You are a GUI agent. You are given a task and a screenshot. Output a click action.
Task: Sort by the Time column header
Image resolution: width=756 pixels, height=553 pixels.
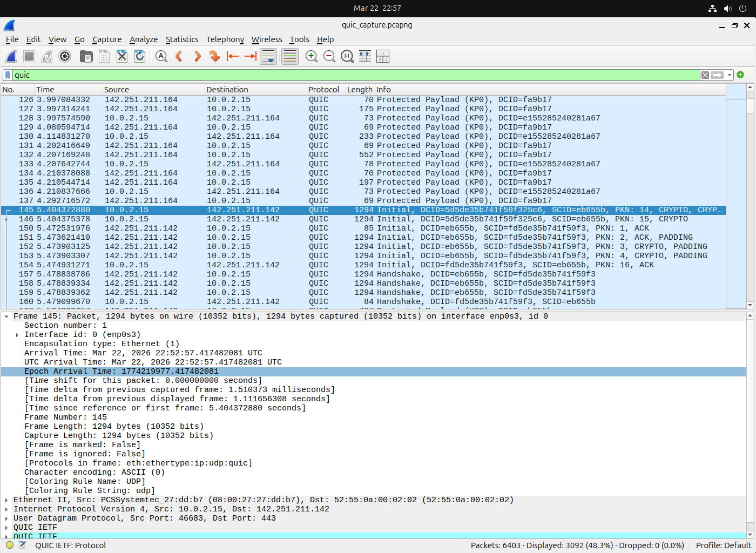pos(68,90)
